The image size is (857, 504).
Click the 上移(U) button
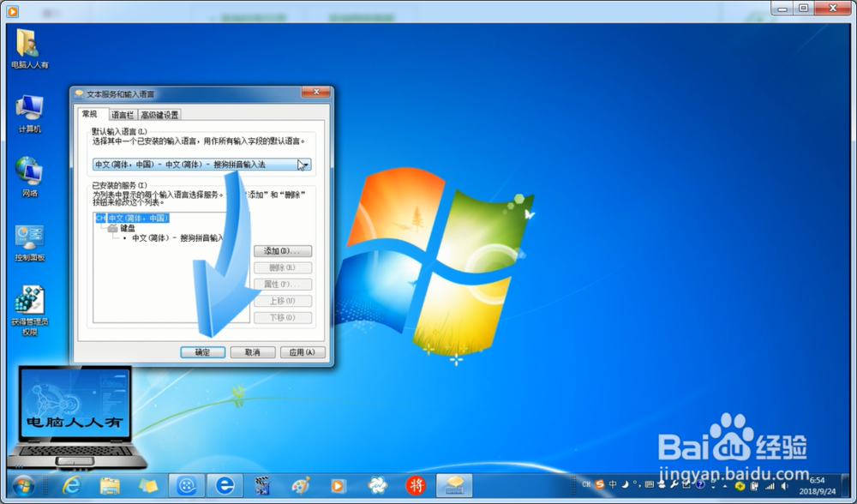point(283,301)
